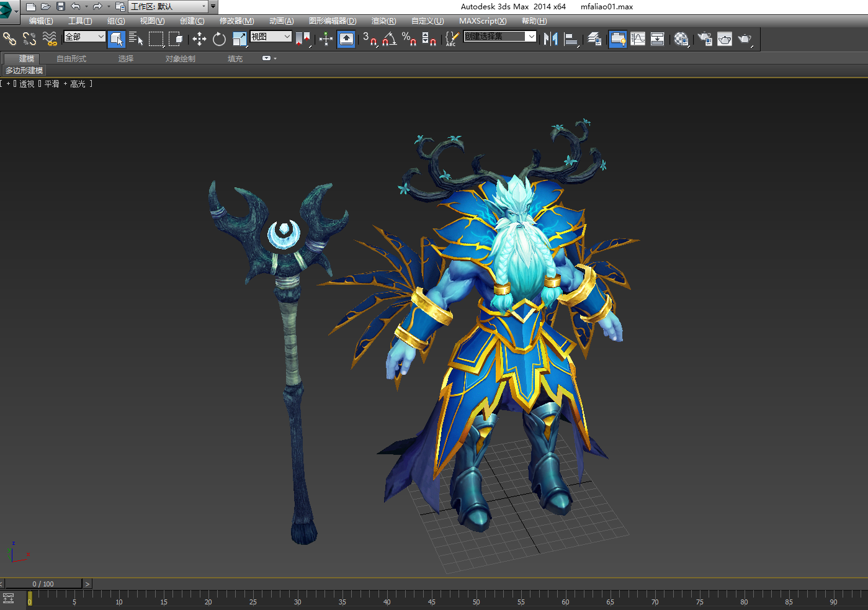The image size is (868, 610).
Task: Open the Material Editor checkered sphere icon
Action: click(681, 39)
